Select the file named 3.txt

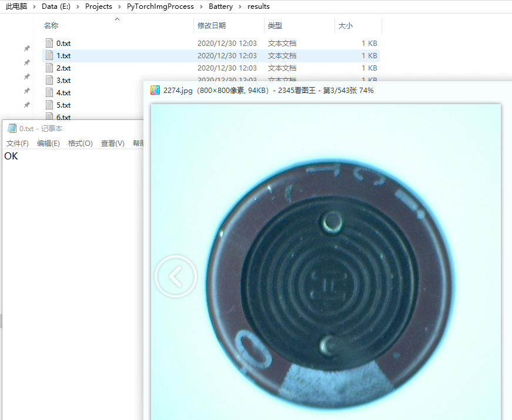point(63,81)
